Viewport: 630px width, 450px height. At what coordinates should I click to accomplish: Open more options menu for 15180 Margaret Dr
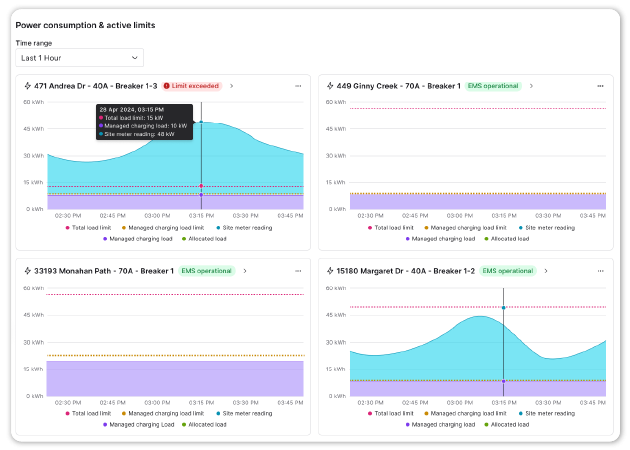pyautogui.click(x=599, y=270)
